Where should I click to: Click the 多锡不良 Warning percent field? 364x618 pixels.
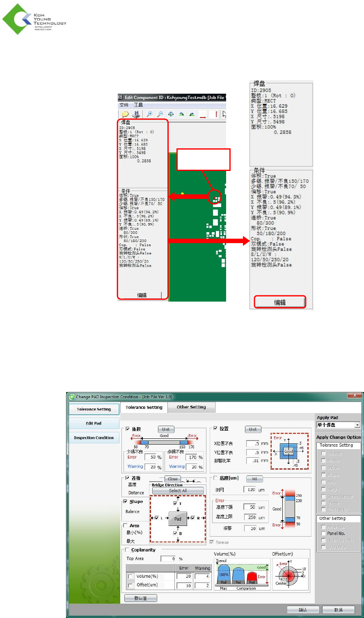(x=192, y=467)
